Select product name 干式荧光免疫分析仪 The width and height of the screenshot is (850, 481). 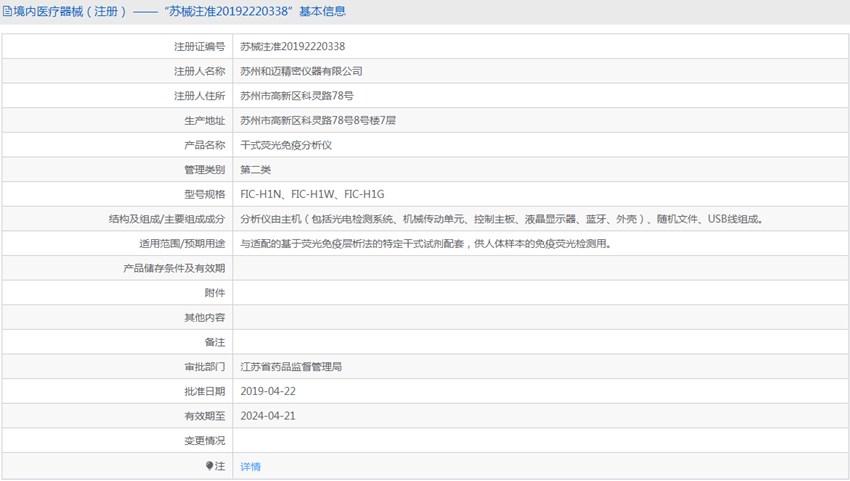(x=286, y=145)
